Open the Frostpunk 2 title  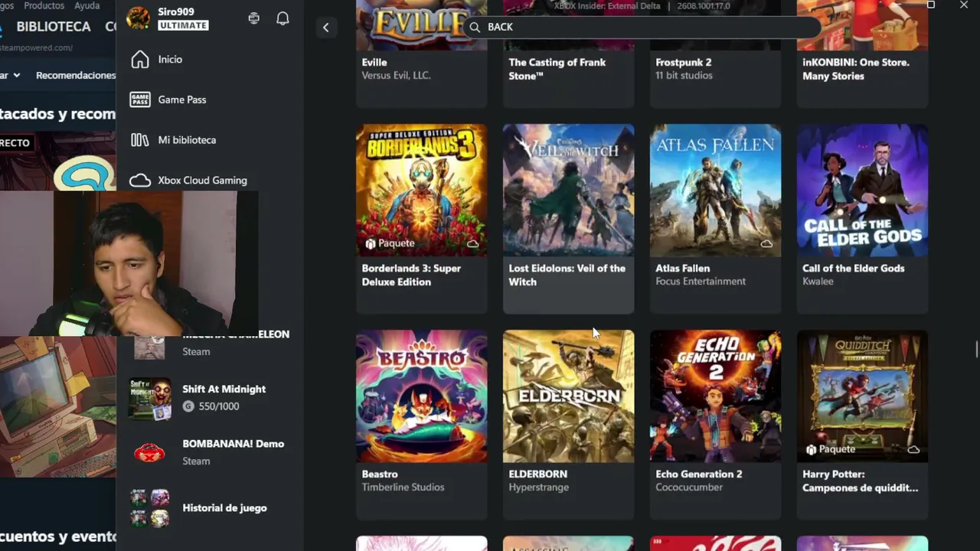click(683, 62)
